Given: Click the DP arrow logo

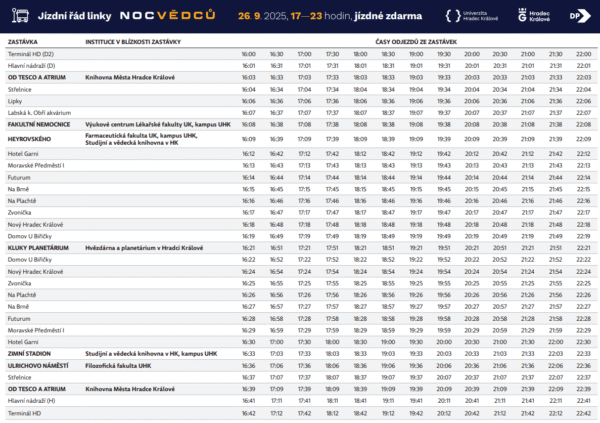Looking at the screenshot, I should pyautogui.click(x=580, y=16).
